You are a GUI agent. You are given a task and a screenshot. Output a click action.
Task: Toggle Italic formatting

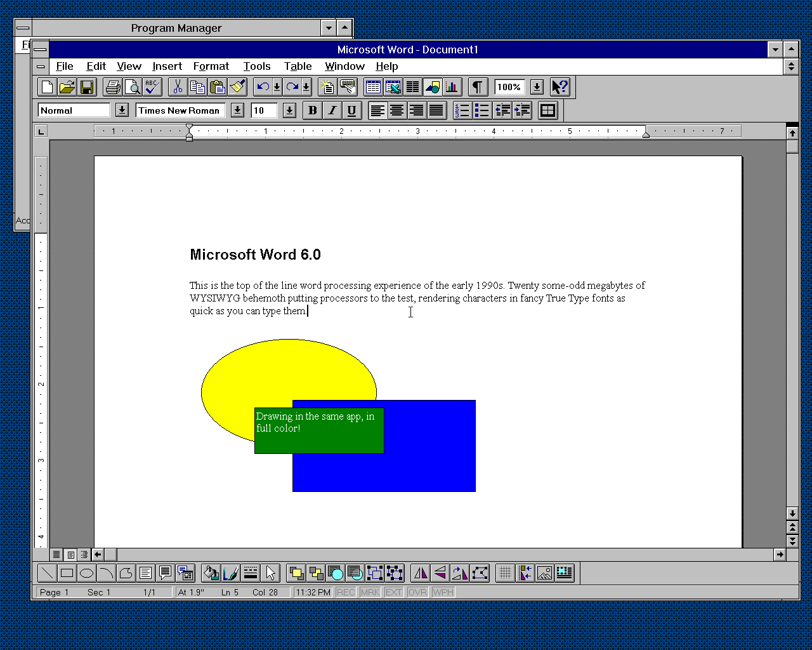pos(332,110)
